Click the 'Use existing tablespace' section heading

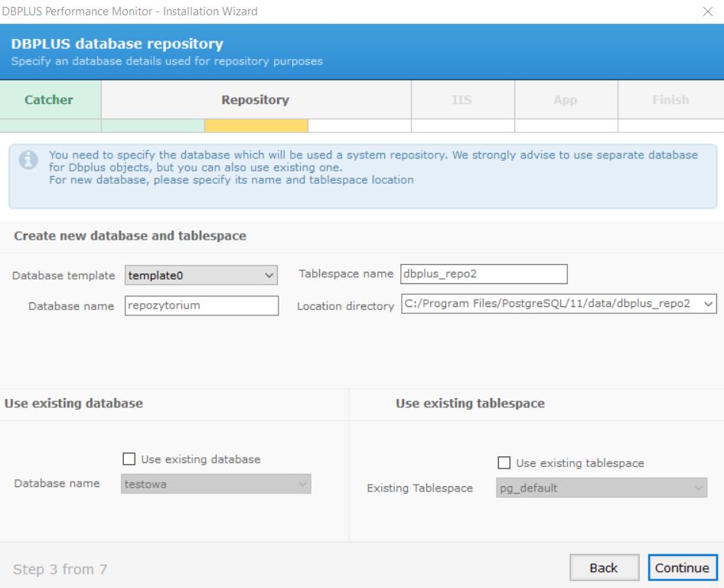pos(470,403)
